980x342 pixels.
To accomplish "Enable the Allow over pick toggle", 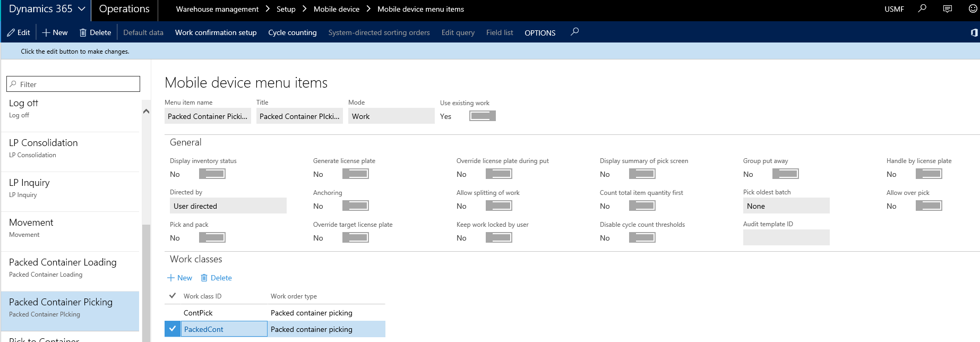I will (x=929, y=206).
